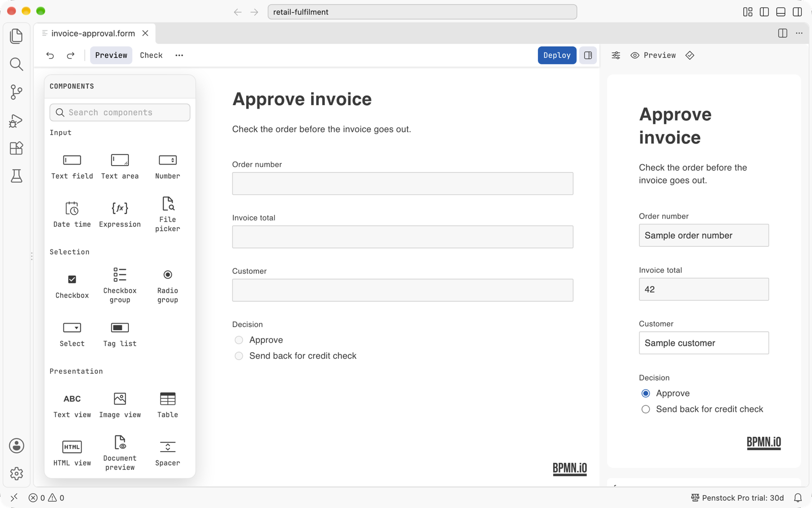
Task: Pick the Number component
Action: [x=167, y=167]
